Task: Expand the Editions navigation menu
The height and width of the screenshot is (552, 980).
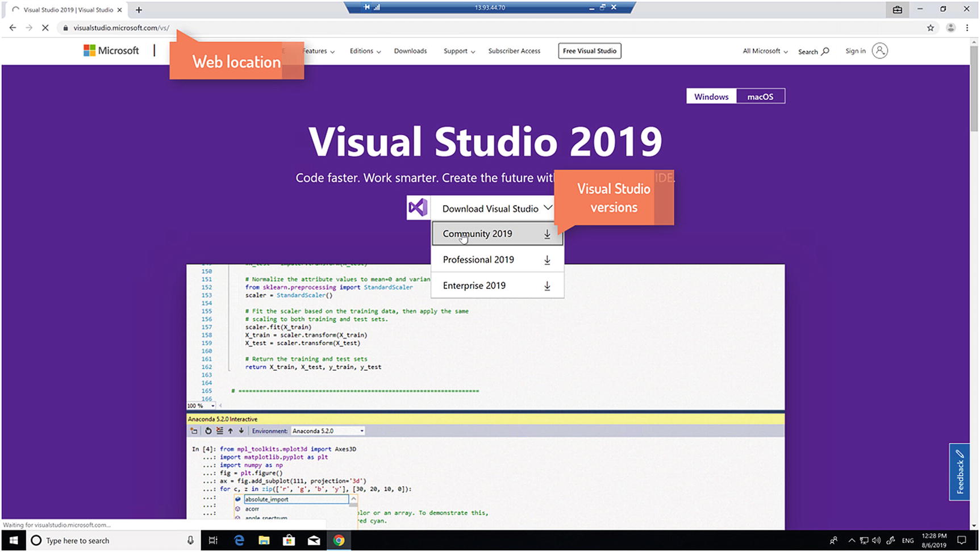Action: pos(365,51)
